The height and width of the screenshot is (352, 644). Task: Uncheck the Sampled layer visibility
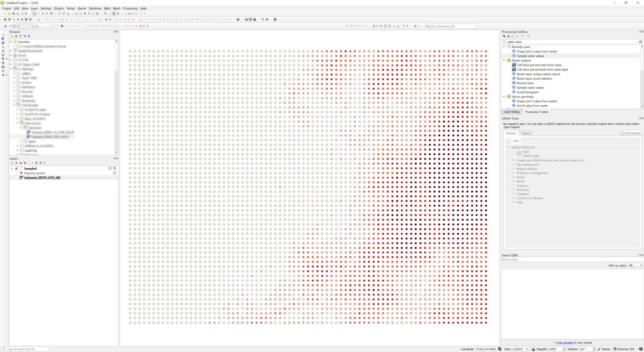[x=16, y=168]
